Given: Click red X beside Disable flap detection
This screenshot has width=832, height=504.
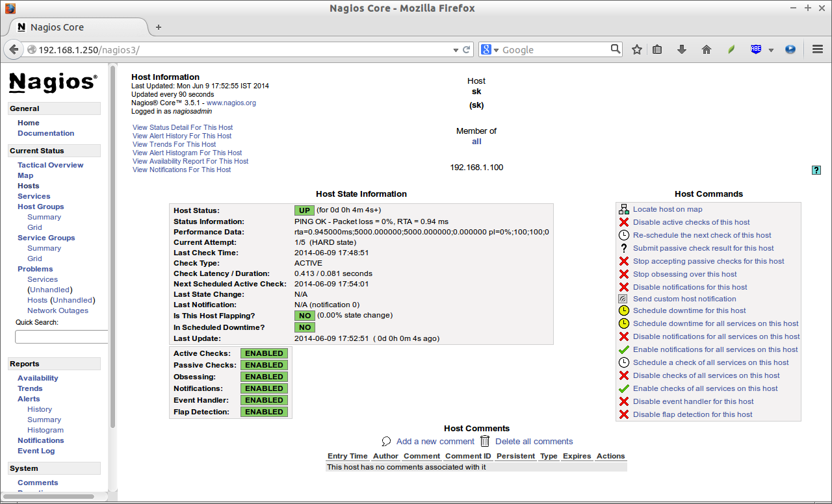Looking at the screenshot, I should click(624, 414).
